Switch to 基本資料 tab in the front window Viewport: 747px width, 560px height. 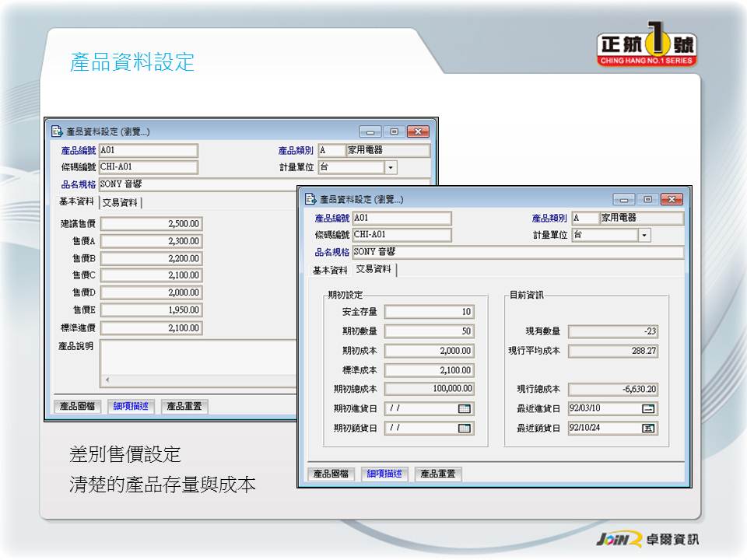pyautogui.click(x=330, y=270)
